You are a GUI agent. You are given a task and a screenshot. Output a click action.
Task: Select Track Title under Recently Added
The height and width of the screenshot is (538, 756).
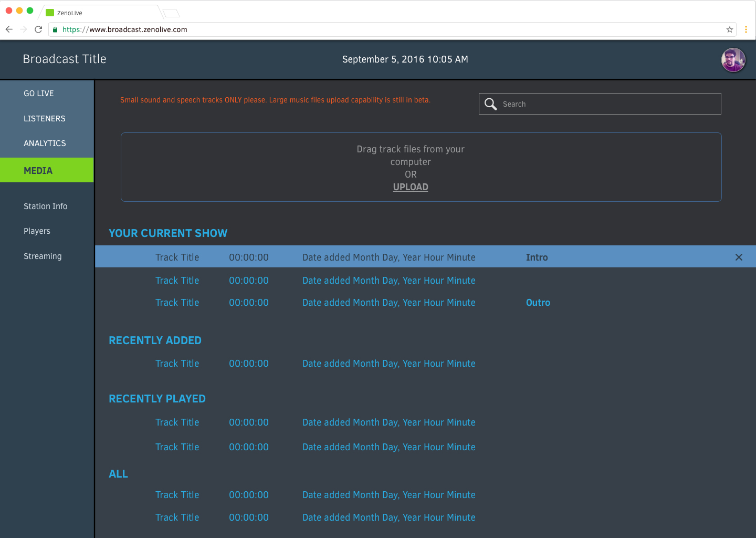click(177, 363)
